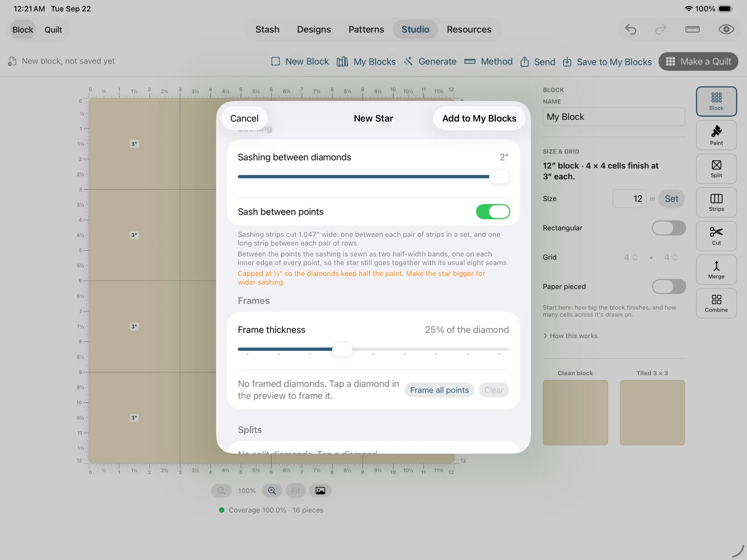This screenshot has height=560, width=747.
Task: Open New Block
Action: coord(300,62)
